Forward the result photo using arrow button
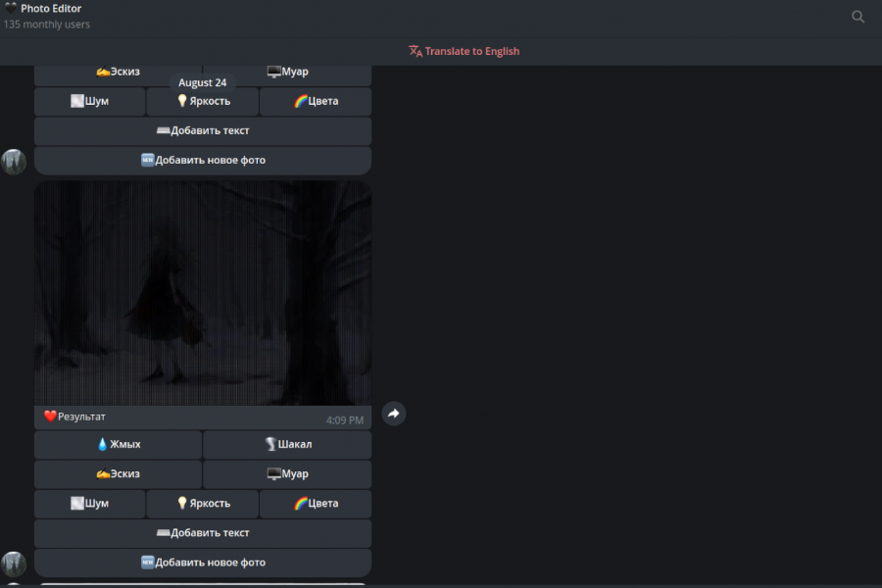This screenshot has width=882, height=588. 394,414
